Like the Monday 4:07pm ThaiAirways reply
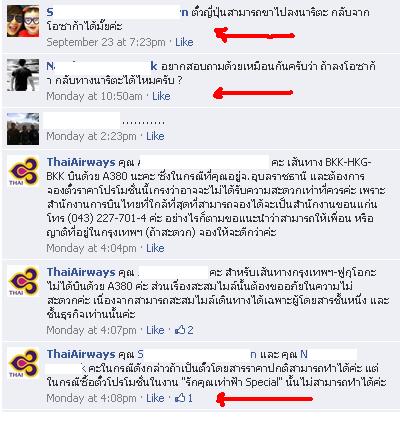This screenshot has width=400, height=421. [155, 330]
